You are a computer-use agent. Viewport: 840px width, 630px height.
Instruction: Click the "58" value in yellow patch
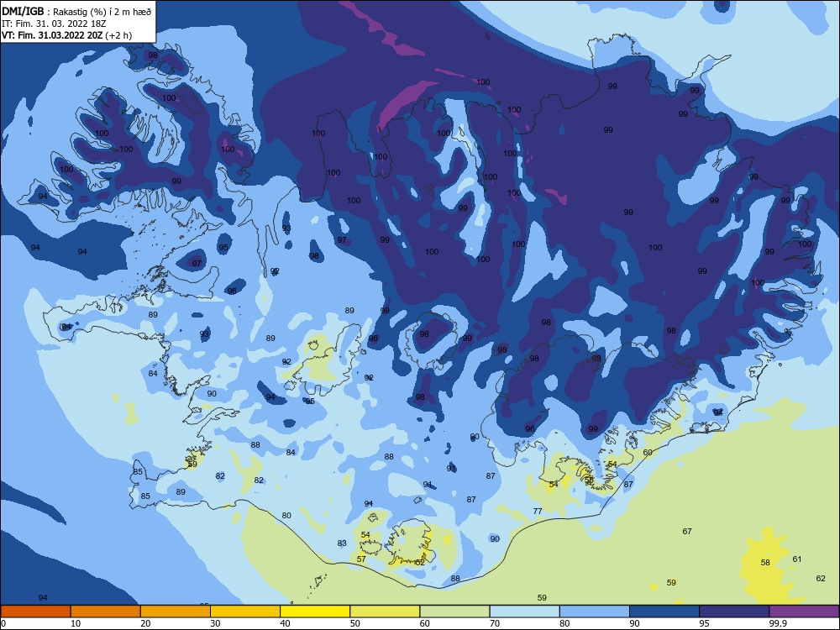coord(765,563)
